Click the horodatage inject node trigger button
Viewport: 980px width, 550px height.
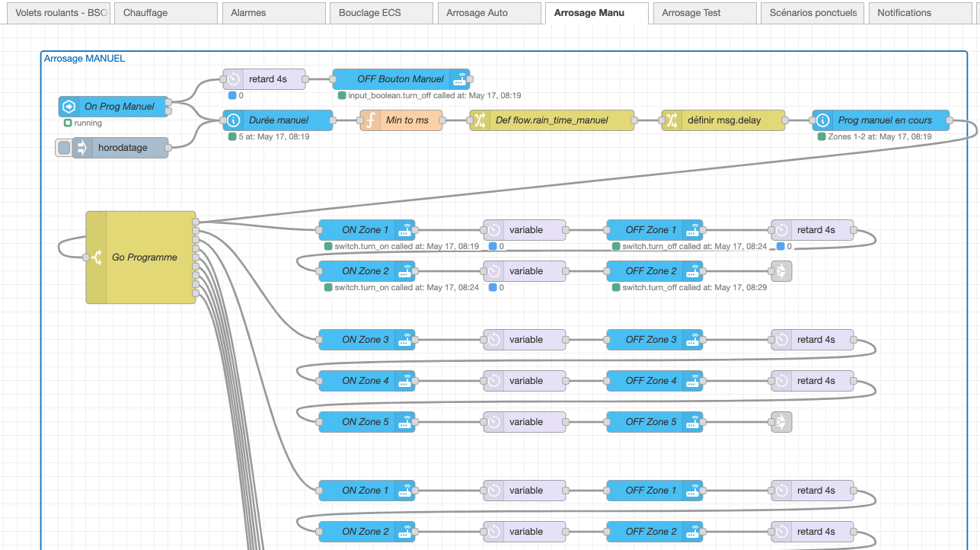pos(64,148)
